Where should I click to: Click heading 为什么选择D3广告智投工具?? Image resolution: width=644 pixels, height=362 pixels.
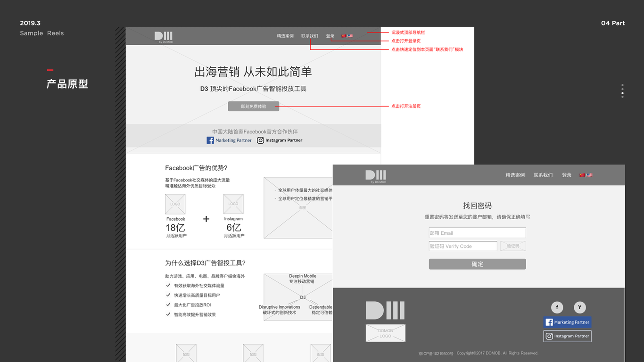(205, 263)
